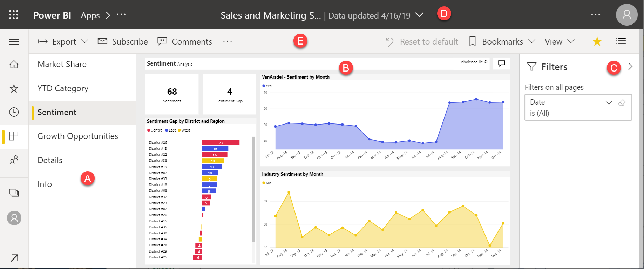Image resolution: width=644 pixels, height=269 pixels.
Task: Click 'Sentiment Gap by District and Region' title
Action: pos(185,121)
